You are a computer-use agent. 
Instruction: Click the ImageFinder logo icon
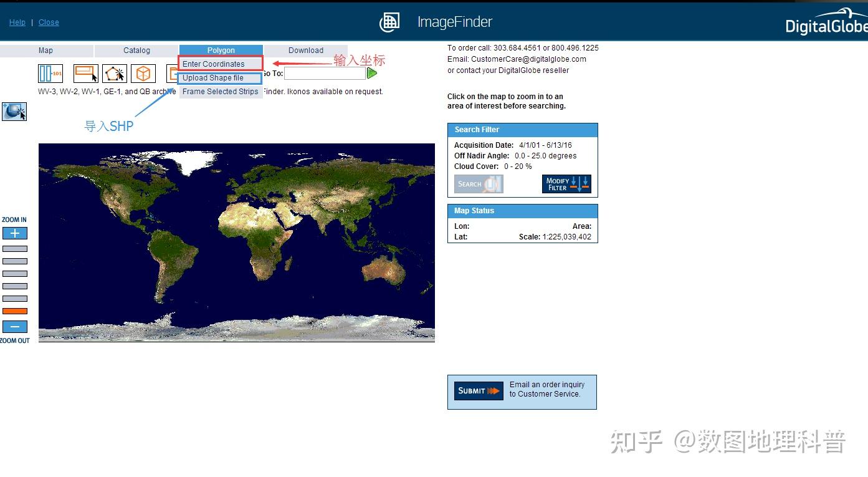(389, 21)
